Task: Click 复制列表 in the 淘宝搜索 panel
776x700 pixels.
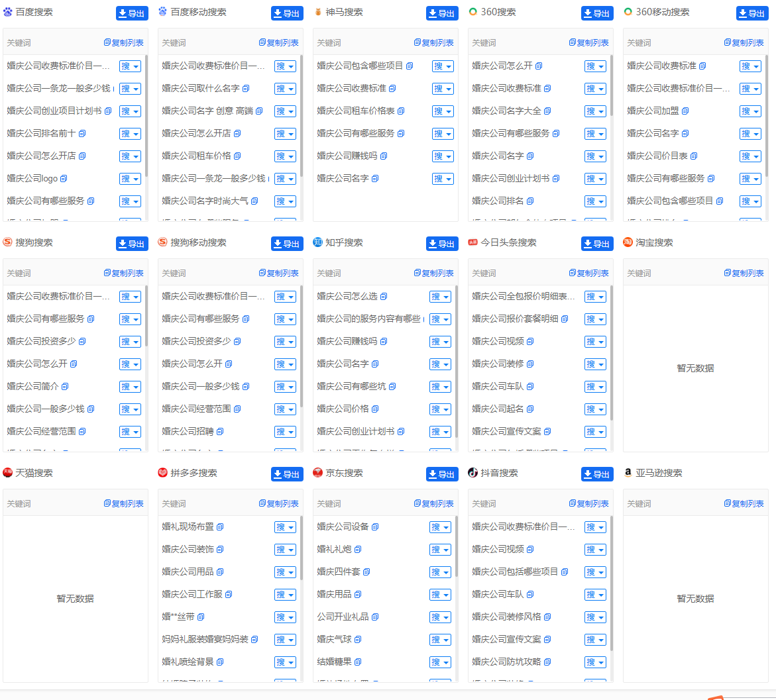Action: (744, 273)
